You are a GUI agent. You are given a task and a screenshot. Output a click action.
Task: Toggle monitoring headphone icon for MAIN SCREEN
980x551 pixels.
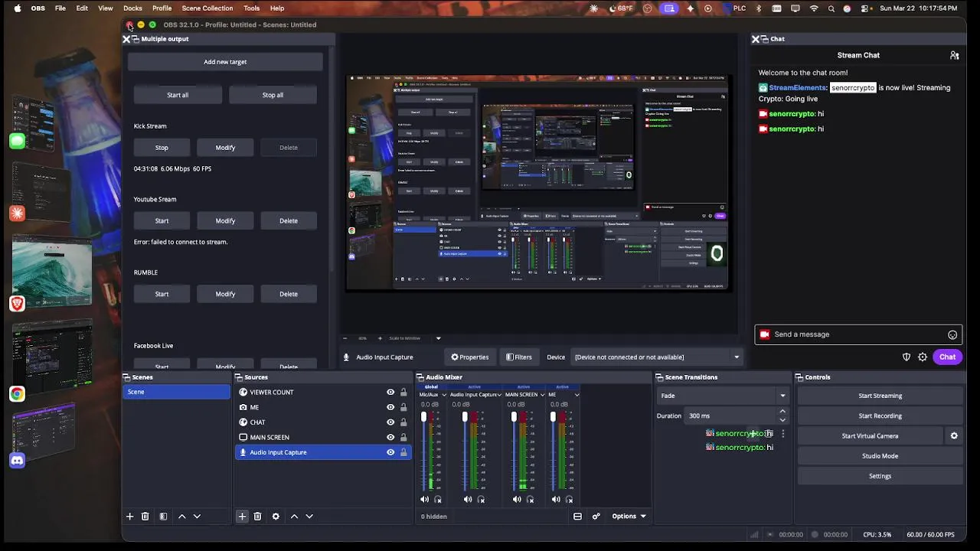pyautogui.click(x=530, y=500)
